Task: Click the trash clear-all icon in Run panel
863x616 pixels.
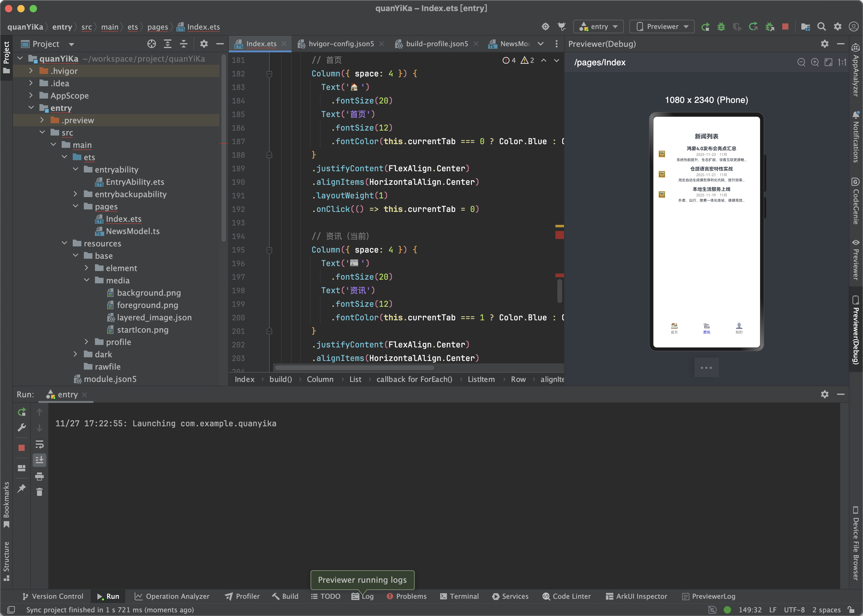Action: pyautogui.click(x=39, y=492)
